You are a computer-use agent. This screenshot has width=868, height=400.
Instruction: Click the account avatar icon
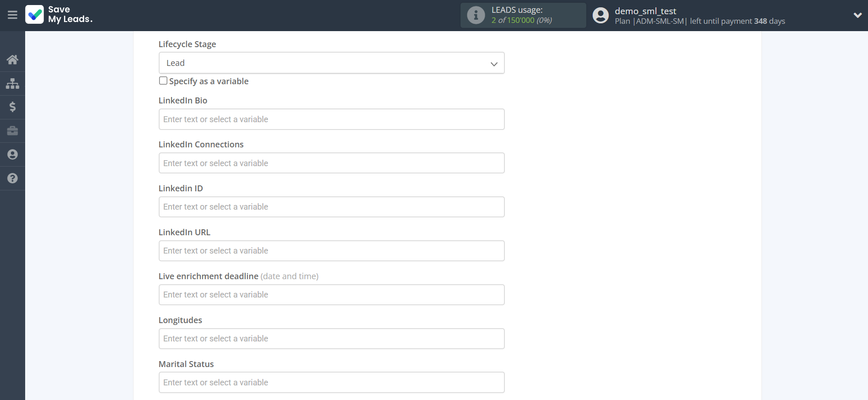click(x=600, y=15)
